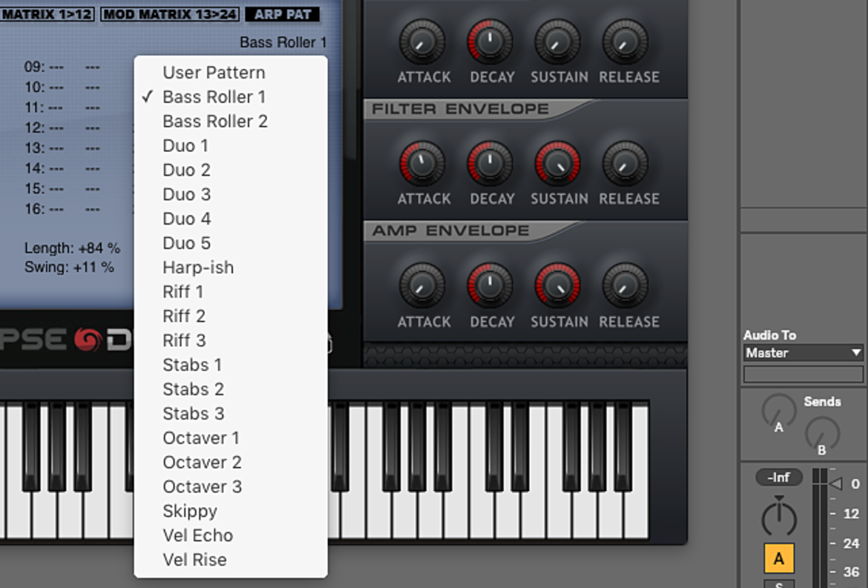Click arp step row 16
Image resolution: width=868 pixels, height=588 pixels.
tap(62, 209)
